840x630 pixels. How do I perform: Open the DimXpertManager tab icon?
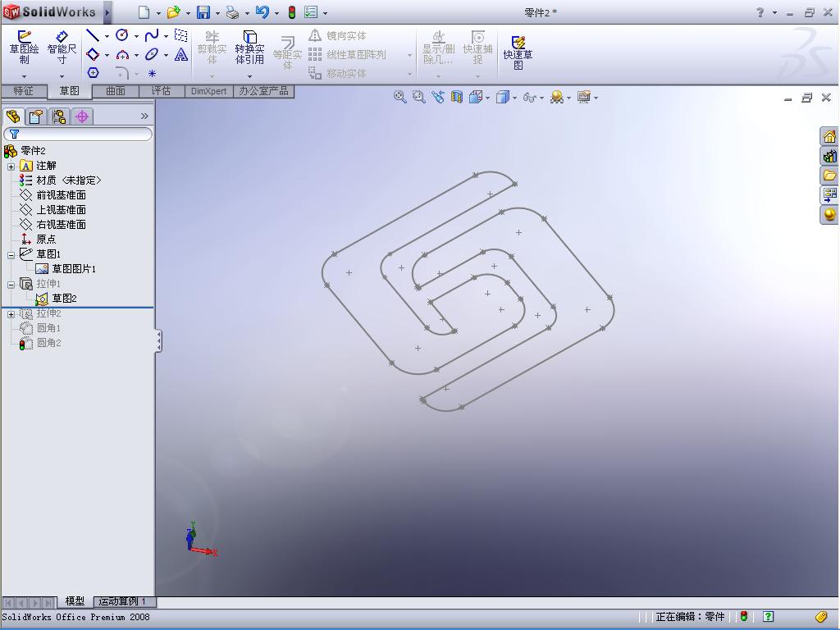pyautogui.click(x=82, y=116)
